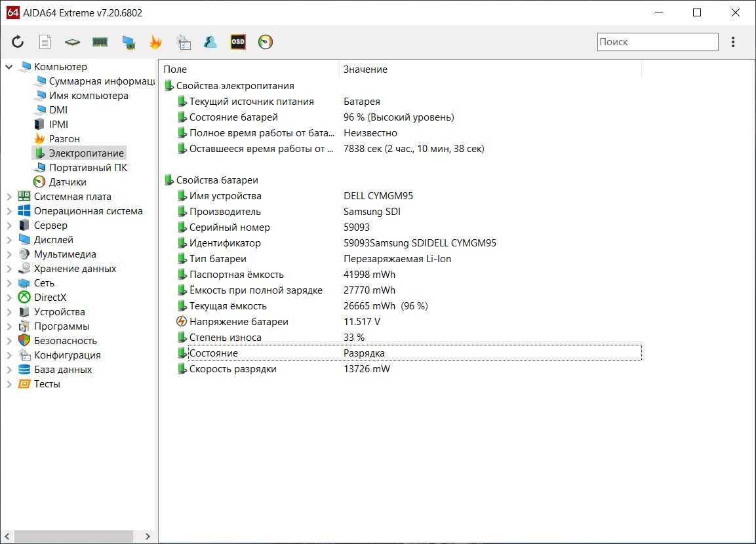Click the 11.517 V voltage value

[x=361, y=322]
